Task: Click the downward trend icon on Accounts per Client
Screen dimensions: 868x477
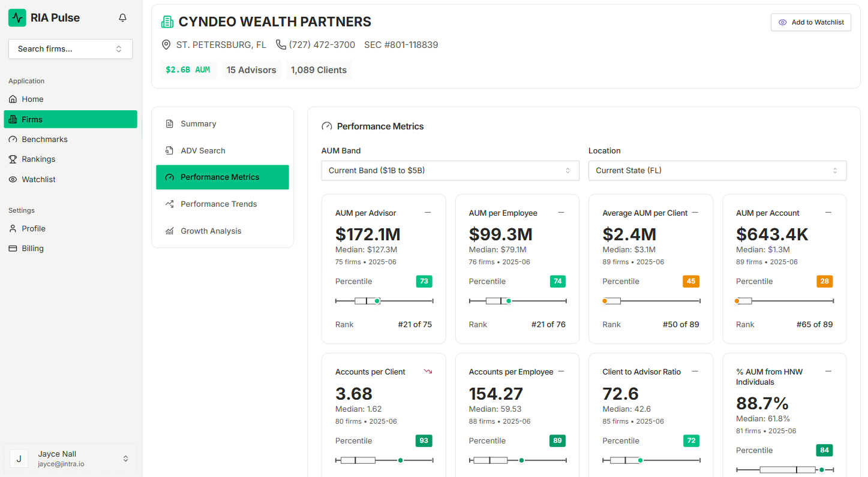Action: point(428,372)
